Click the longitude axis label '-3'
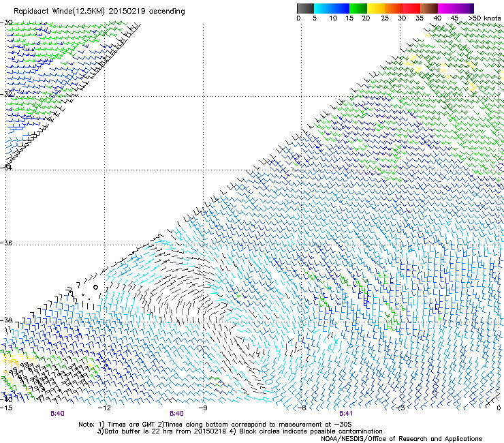 pyautogui.click(x=400, y=408)
